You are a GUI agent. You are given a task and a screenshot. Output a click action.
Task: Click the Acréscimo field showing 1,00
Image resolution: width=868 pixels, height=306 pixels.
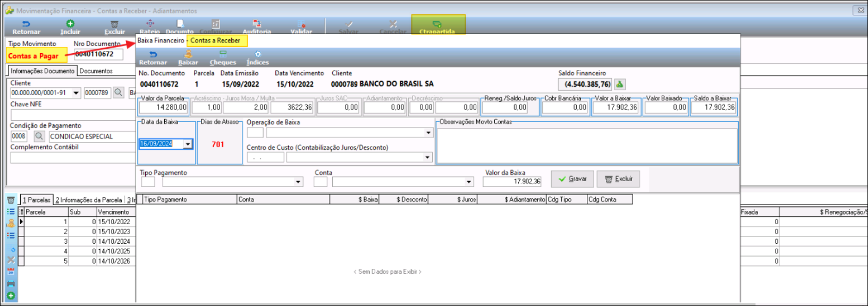(x=207, y=107)
